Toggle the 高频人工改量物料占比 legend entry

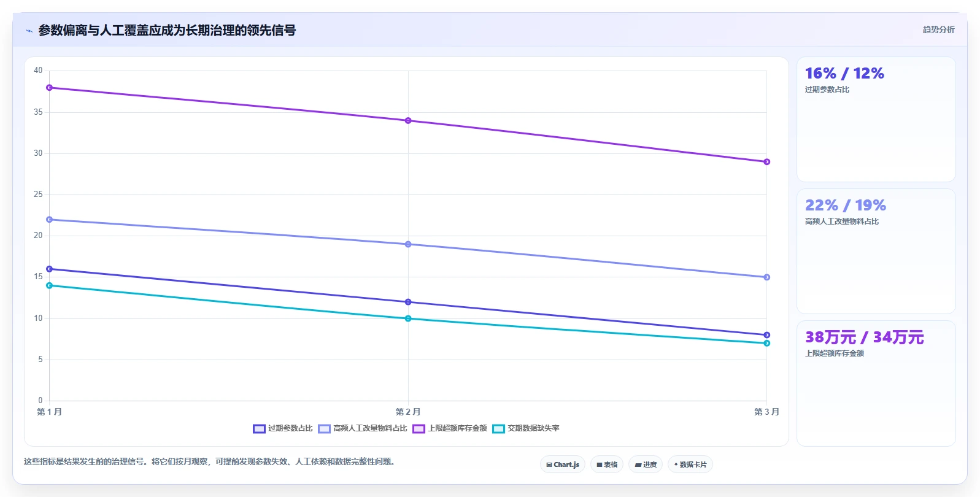tap(363, 428)
